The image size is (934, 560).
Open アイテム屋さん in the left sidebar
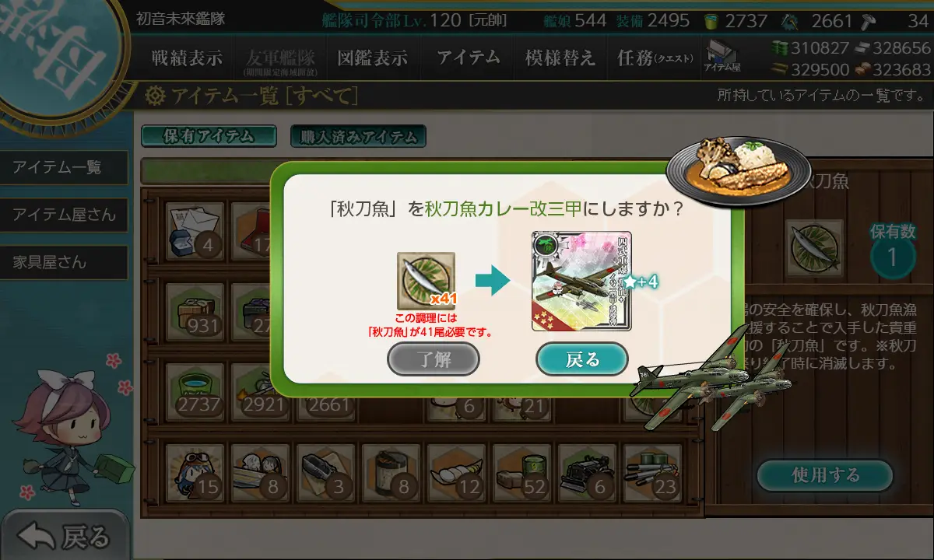[x=64, y=215]
